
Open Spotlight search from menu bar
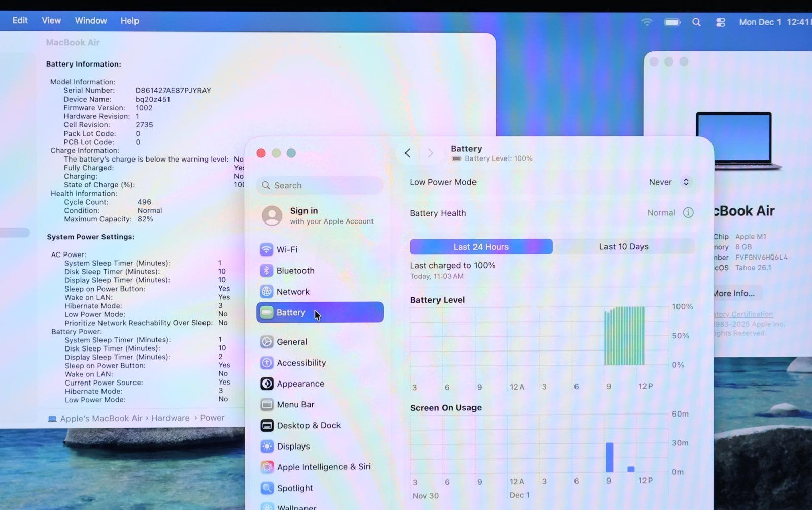point(696,22)
